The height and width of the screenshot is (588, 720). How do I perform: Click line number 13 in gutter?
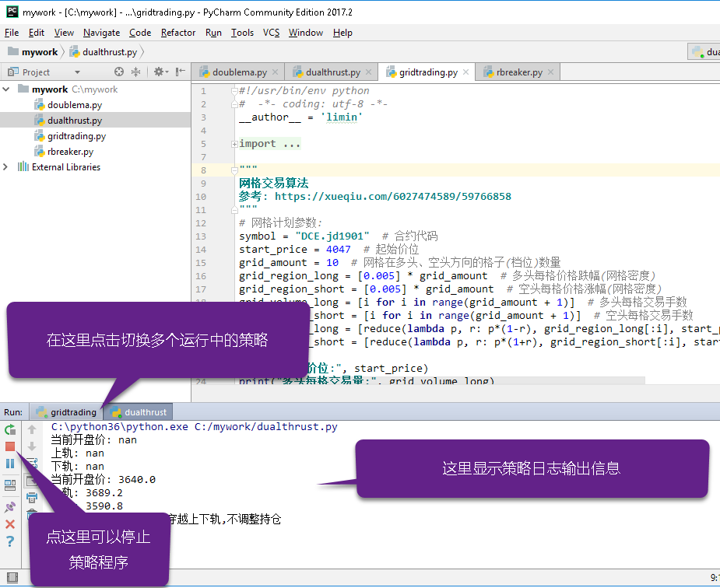click(x=201, y=236)
